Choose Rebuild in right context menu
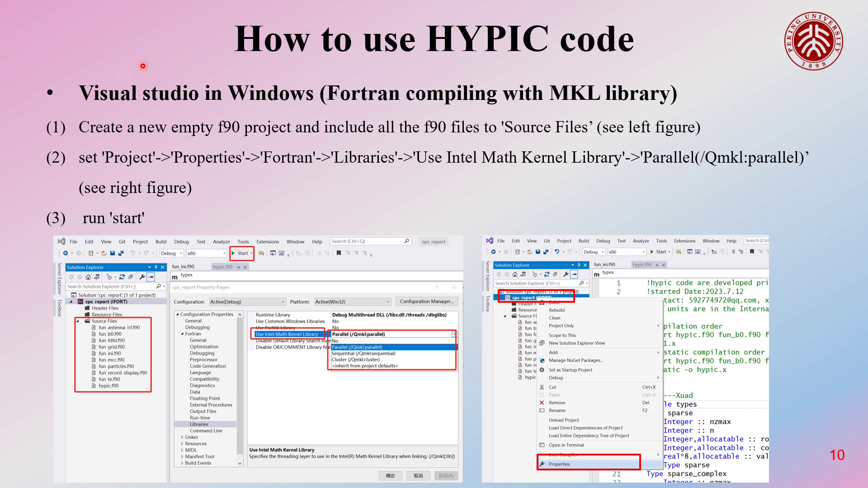868x488 pixels. pyautogui.click(x=557, y=310)
